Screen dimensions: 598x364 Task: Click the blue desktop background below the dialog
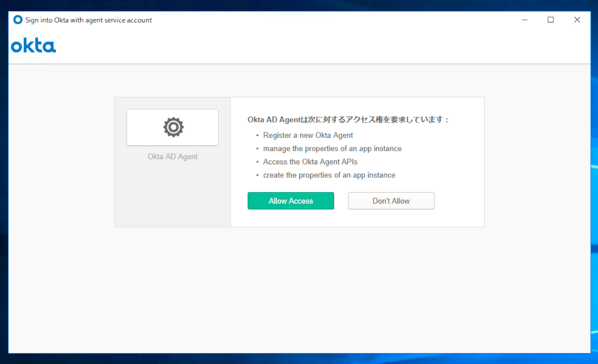point(299,360)
